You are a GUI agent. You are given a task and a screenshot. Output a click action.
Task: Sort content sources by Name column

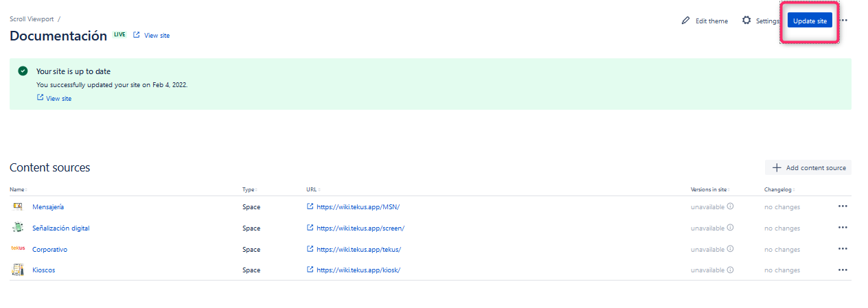19,189
